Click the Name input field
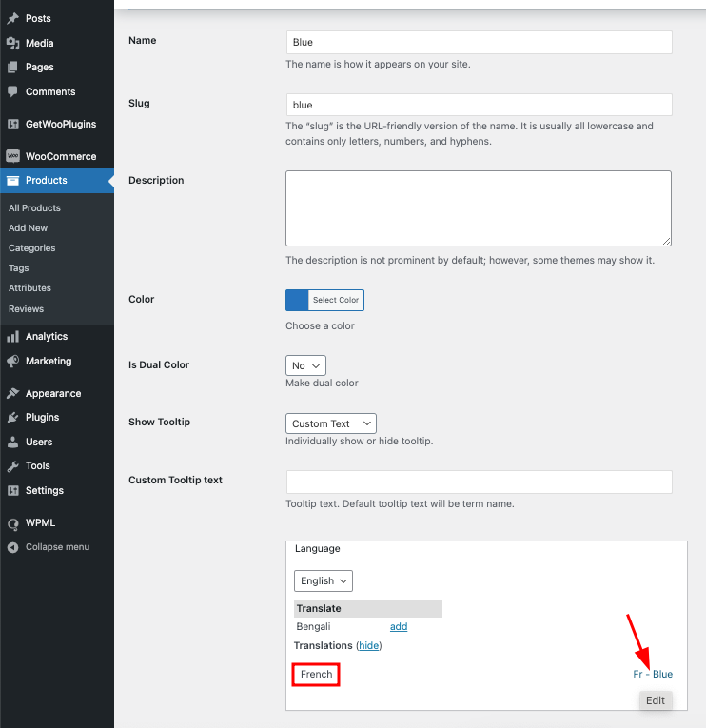The width and height of the screenshot is (706, 728). [479, 42]
